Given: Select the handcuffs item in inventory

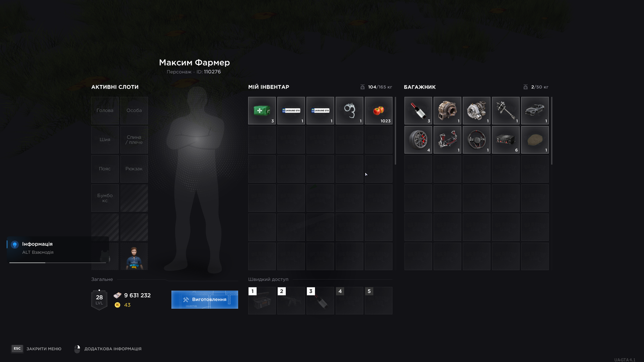Looking at the screenshot, I should pyautogui.click(x=349, y=111).
